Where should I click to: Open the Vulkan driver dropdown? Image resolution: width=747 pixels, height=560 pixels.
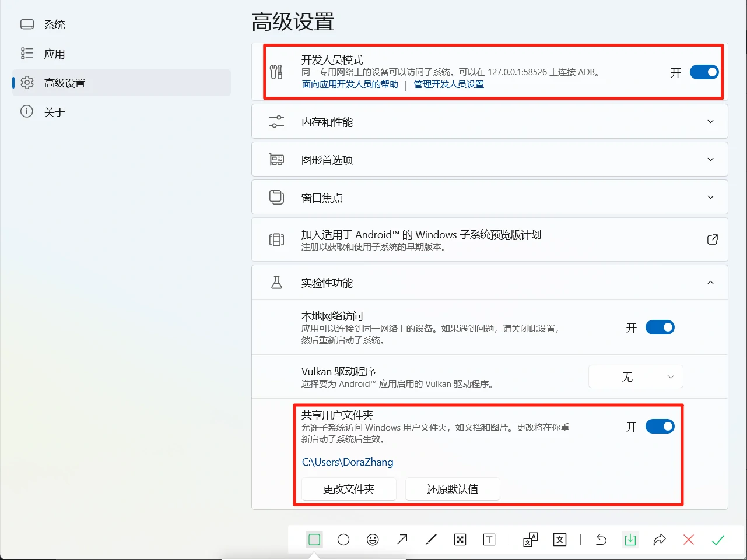point(636,377)
